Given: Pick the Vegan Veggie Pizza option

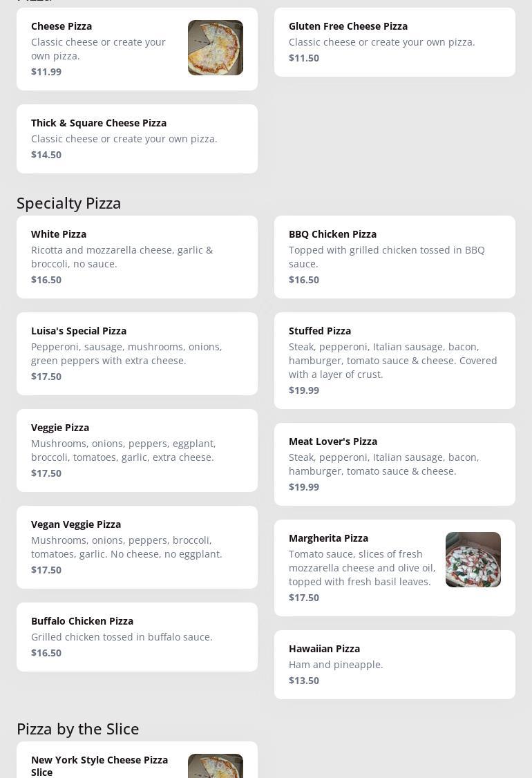Looking at the screenshot, I should (x=137, y=547).
